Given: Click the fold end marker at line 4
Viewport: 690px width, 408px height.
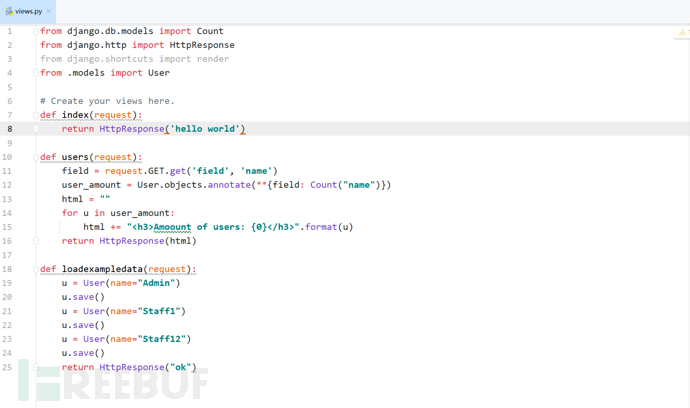Looking at the screenshot, I should click(x=36, y=73).
